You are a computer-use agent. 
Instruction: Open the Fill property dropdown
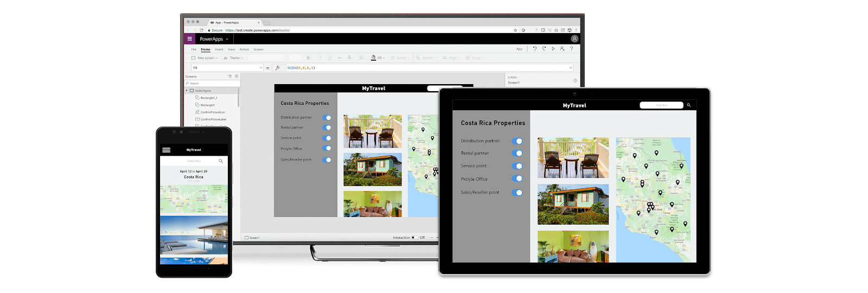pos(227,68)
